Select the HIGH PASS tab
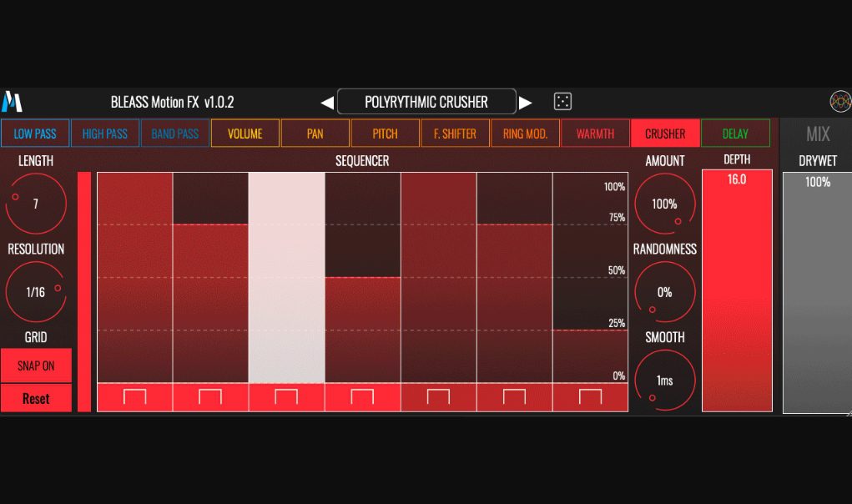 (x=105, y=134)
